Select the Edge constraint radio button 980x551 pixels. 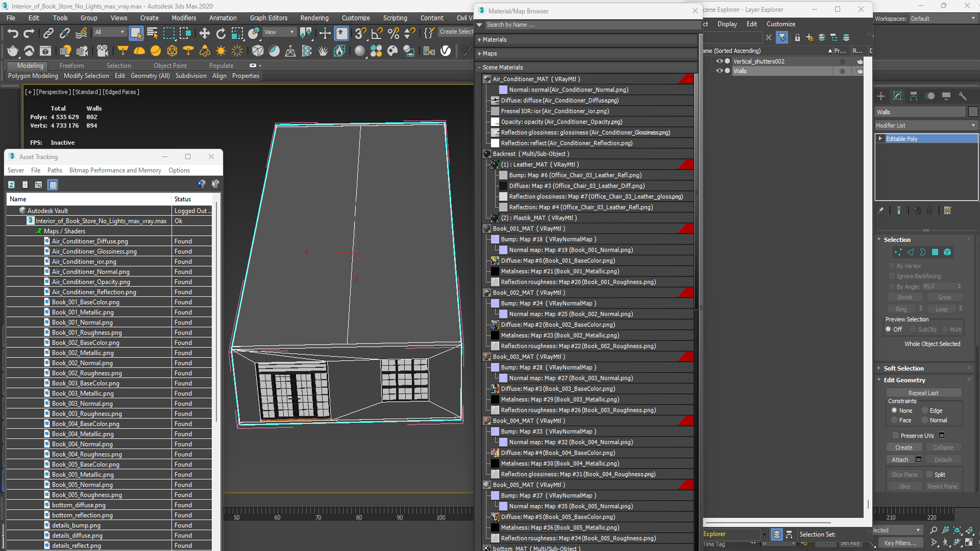click(924, 410)
